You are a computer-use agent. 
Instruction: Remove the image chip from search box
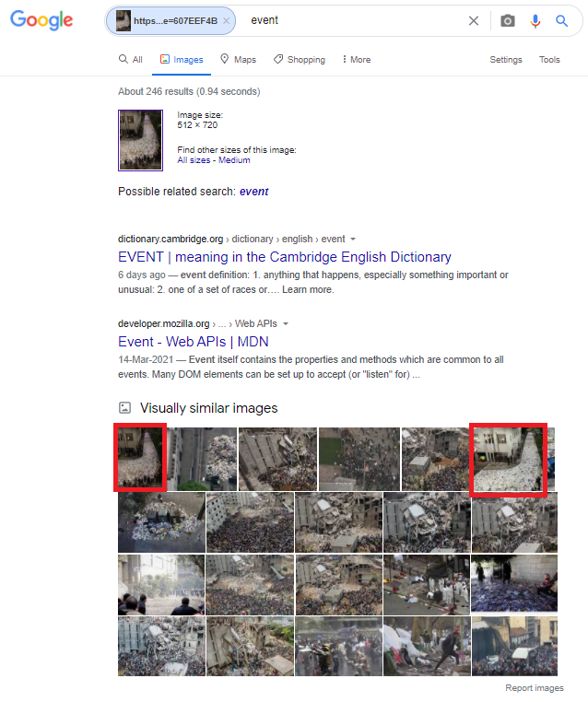[227, 20]
